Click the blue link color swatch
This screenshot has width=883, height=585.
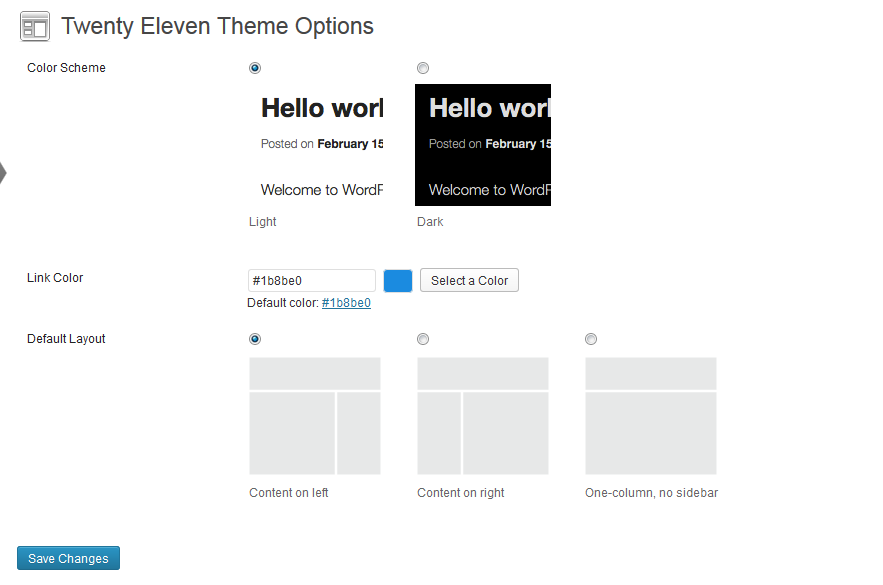pyautogui.click(x=398, y=281)
